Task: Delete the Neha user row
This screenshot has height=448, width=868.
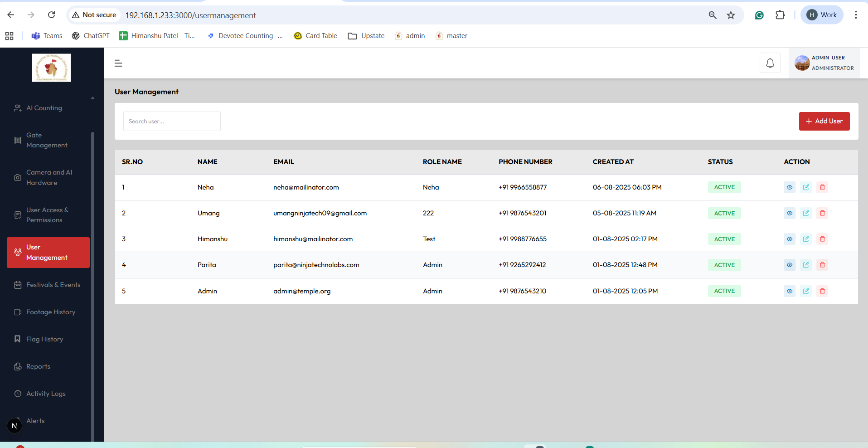Action: click(822, 187)
